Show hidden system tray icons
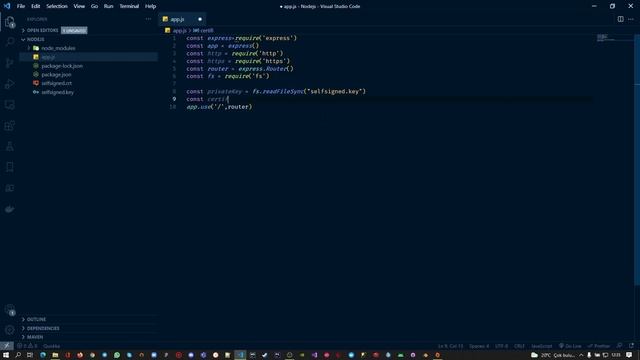 581,355
